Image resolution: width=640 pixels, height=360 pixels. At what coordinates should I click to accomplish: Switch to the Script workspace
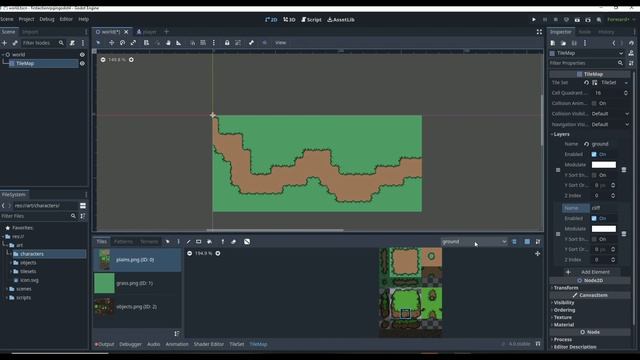coord(311,20)
